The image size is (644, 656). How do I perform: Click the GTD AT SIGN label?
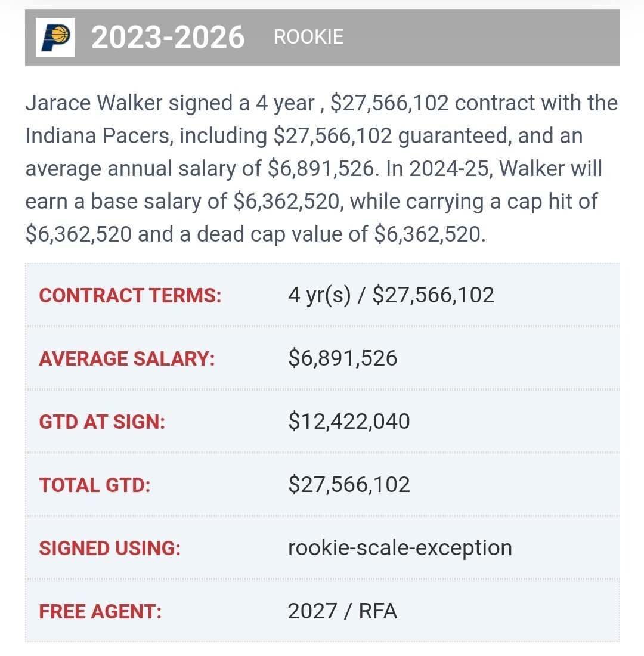(102, 422)
